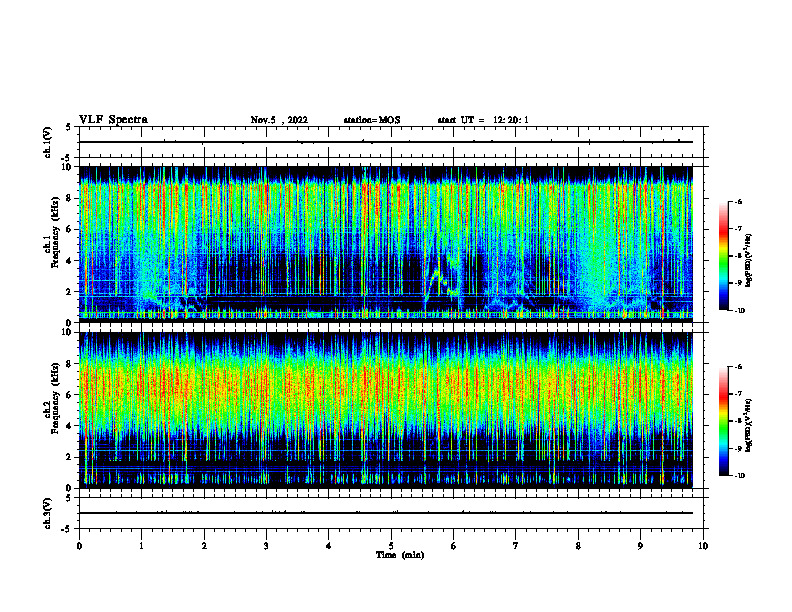Click the time axis tick label "8"
The image size is (792, 612).
coord(578,546)
